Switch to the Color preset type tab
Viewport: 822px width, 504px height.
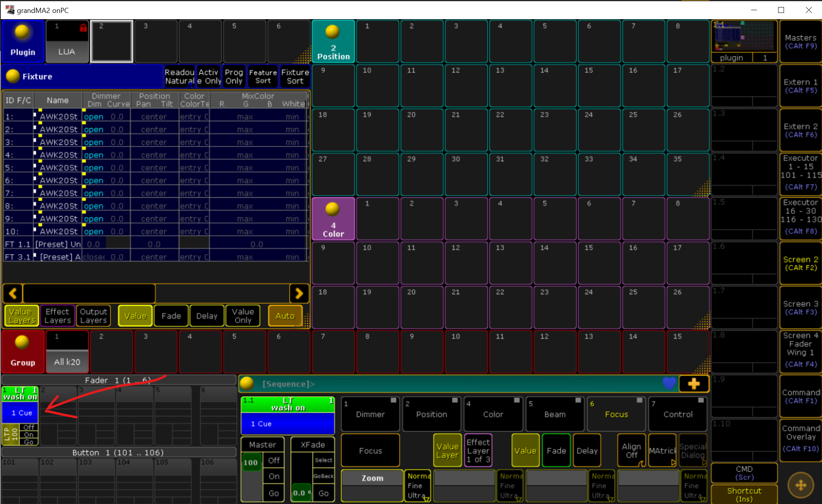[492, 414]
